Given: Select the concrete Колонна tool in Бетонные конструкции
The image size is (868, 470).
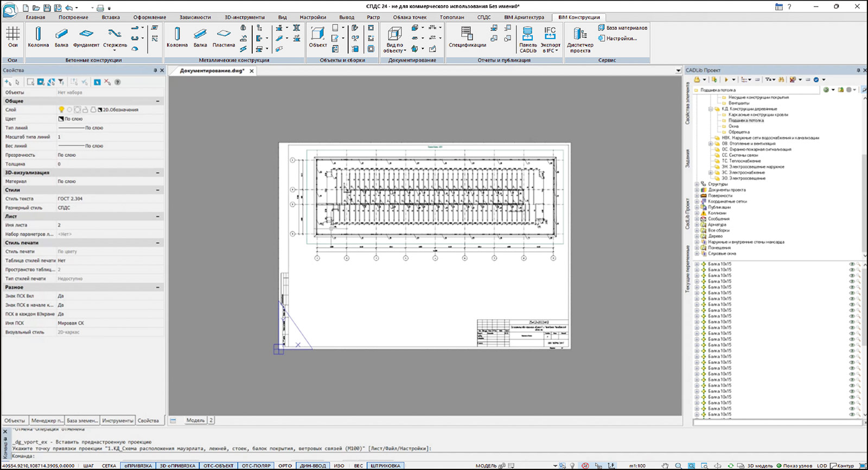Looking at the screenshot, I should [x=38, y=37].
